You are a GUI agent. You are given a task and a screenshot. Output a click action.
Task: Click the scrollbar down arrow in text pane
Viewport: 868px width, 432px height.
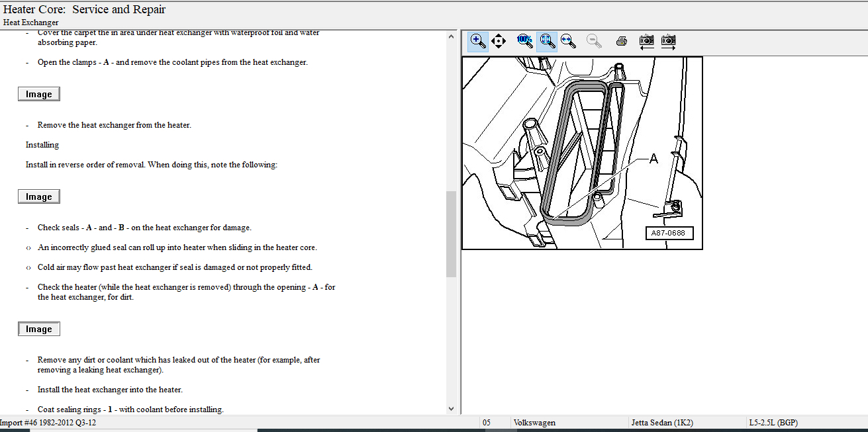pyautogui.click(x=451, y=409)
